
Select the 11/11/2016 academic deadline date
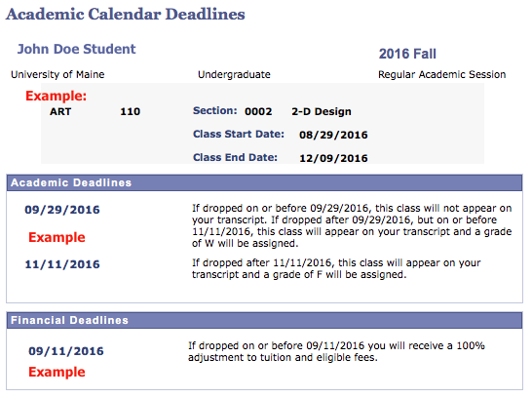(x=62, y=264)
